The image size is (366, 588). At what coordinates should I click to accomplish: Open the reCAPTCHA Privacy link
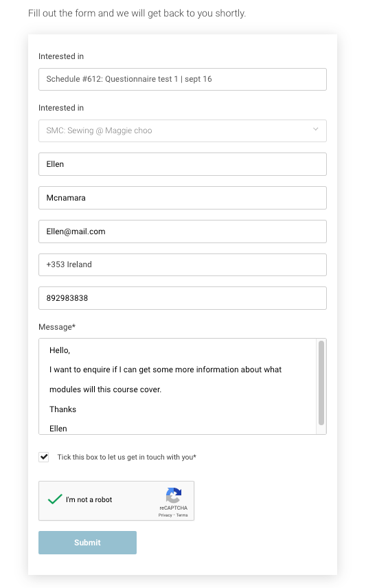click(165, 515)
